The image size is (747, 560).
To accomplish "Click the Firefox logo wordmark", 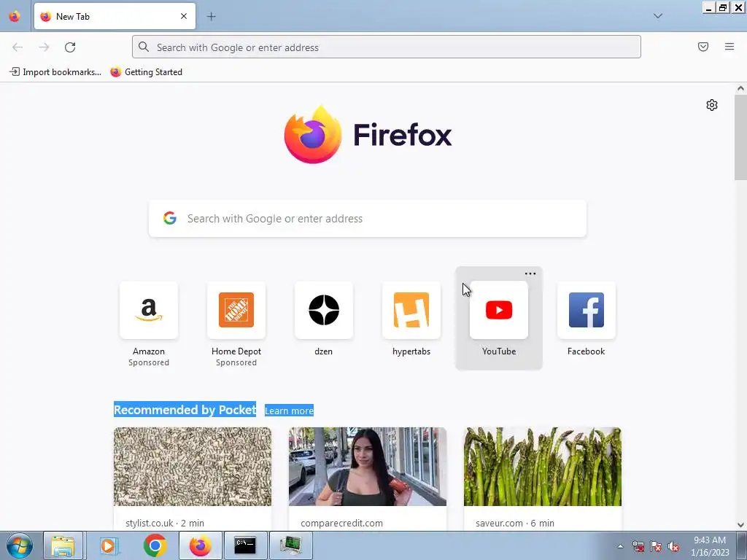I will coord(403,135).
